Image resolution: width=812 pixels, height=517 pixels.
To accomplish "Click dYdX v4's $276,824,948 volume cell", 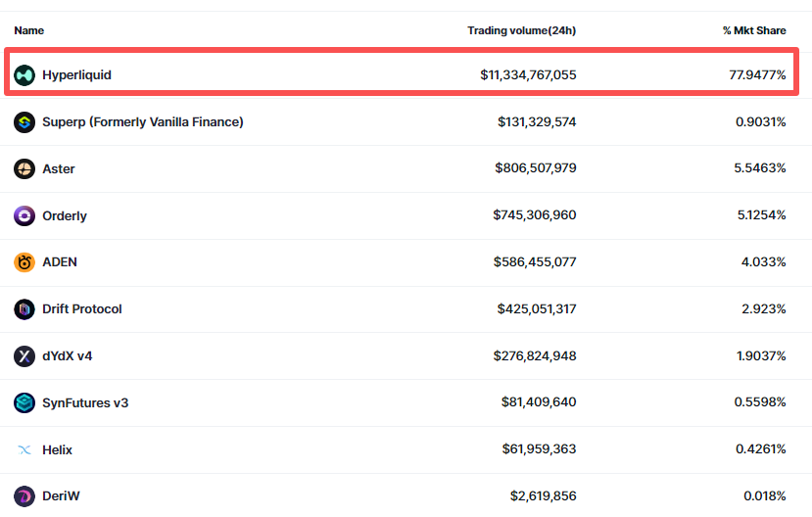I will [535, 356].
